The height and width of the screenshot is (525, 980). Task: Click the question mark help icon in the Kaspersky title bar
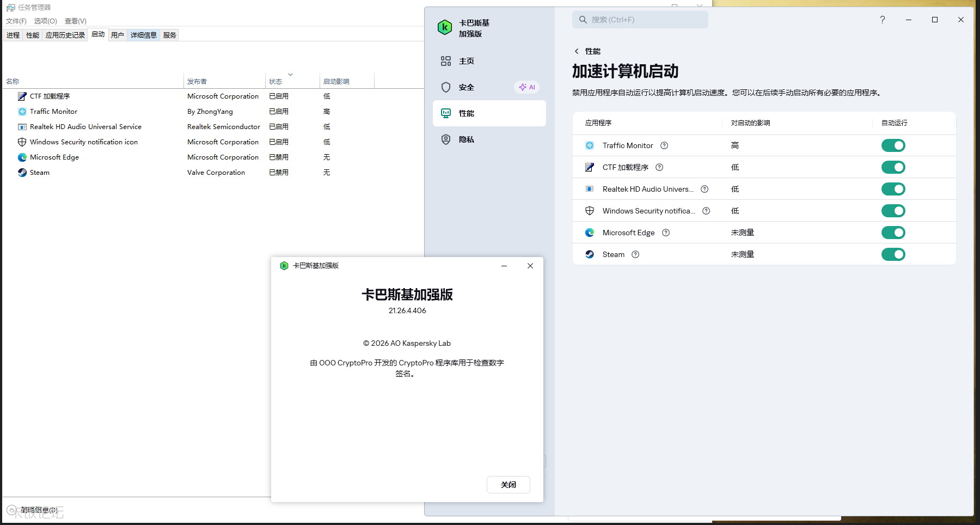click(883, 20)
